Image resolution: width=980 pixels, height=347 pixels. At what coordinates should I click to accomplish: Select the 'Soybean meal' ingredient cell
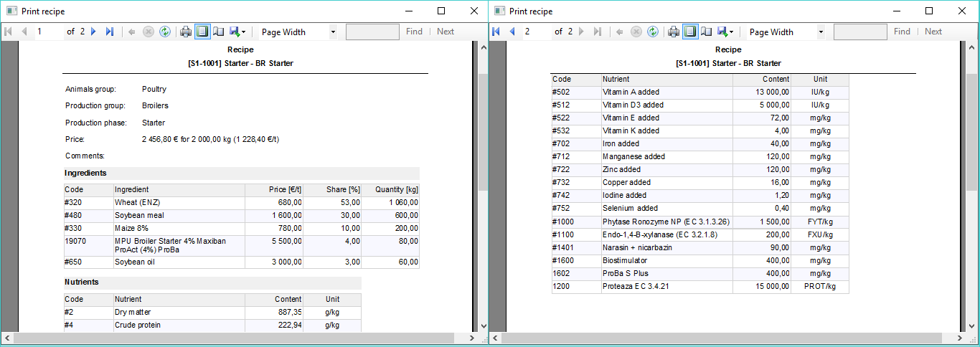point(179,216)
